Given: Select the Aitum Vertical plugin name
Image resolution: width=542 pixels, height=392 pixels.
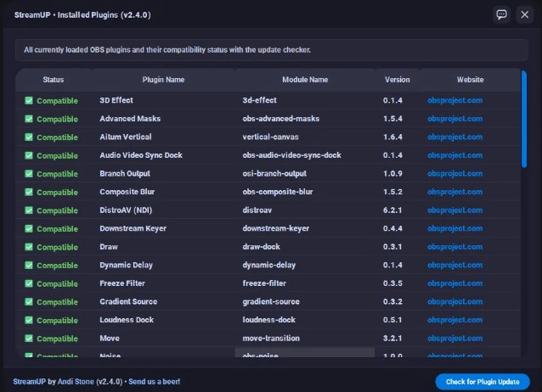Looking at the screenshot, I should (126, 137).
